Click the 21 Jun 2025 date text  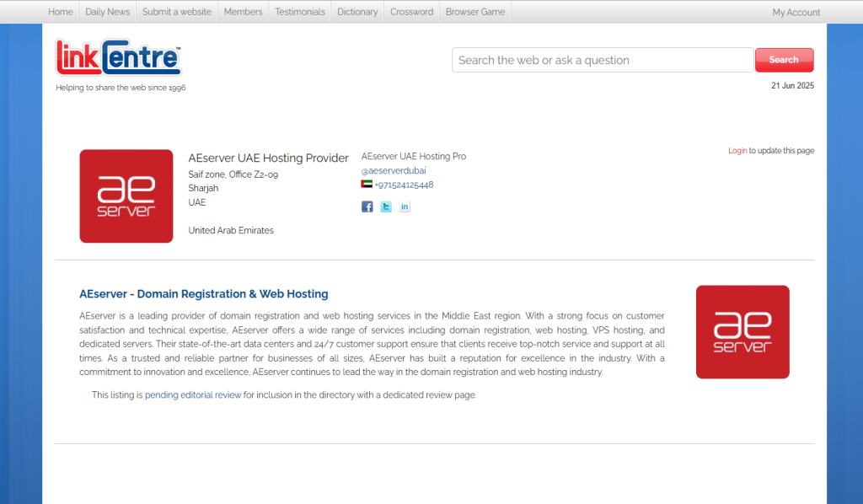click(792, 86)
